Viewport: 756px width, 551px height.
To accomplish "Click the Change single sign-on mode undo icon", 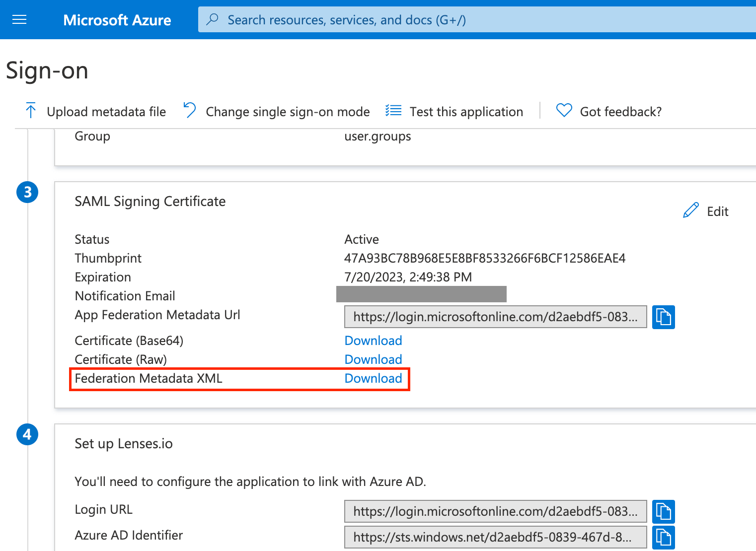I will (190, 110).
